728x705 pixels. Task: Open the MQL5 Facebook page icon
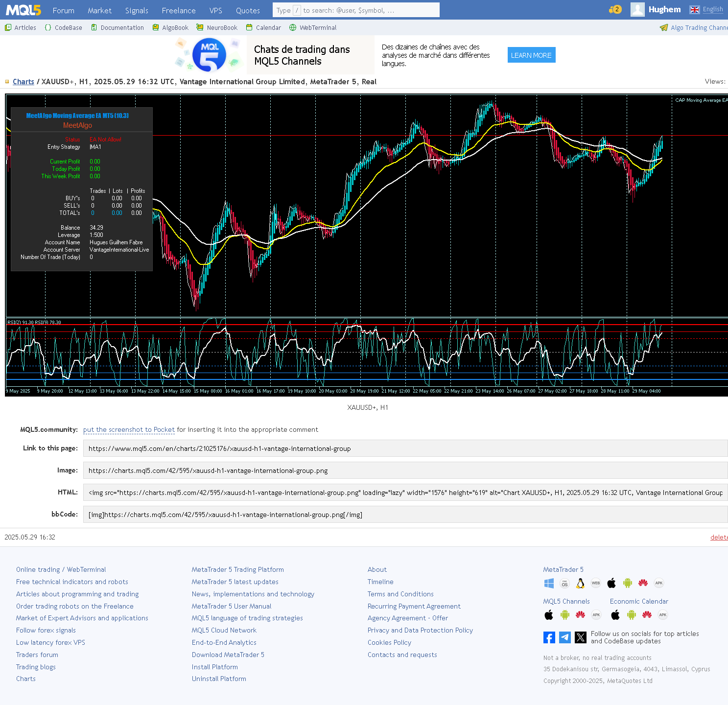pyautogui.click(x=549, y=637)
